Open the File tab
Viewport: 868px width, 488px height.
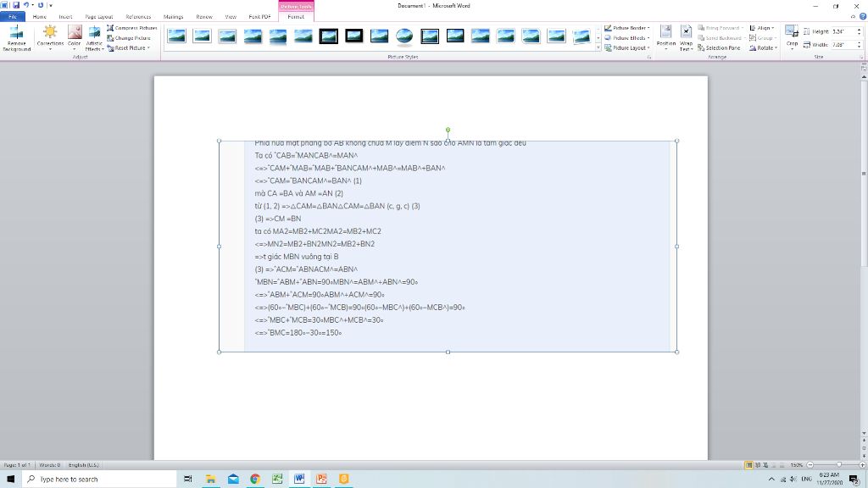tap(12, 17)
